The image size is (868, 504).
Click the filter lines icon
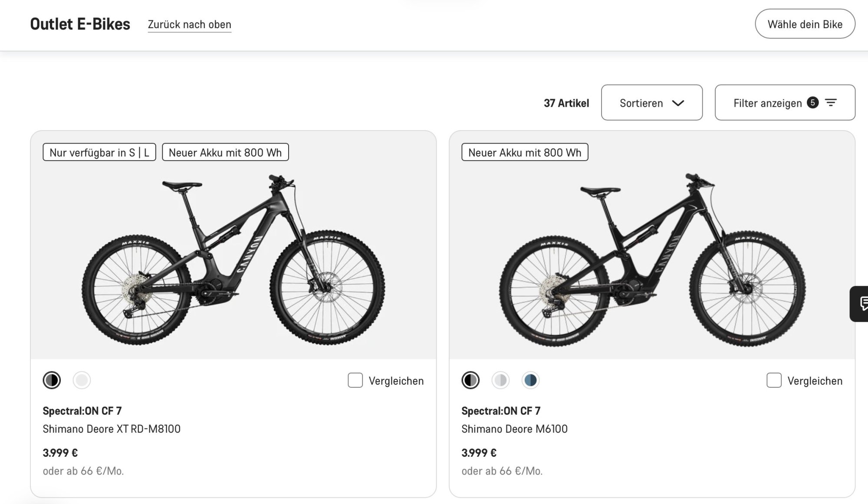831,103
